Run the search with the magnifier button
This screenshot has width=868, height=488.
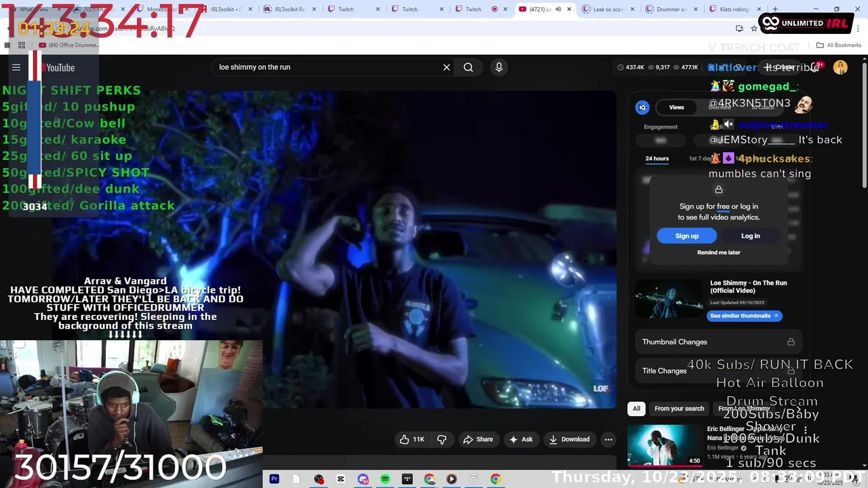(x=468, y=67)
